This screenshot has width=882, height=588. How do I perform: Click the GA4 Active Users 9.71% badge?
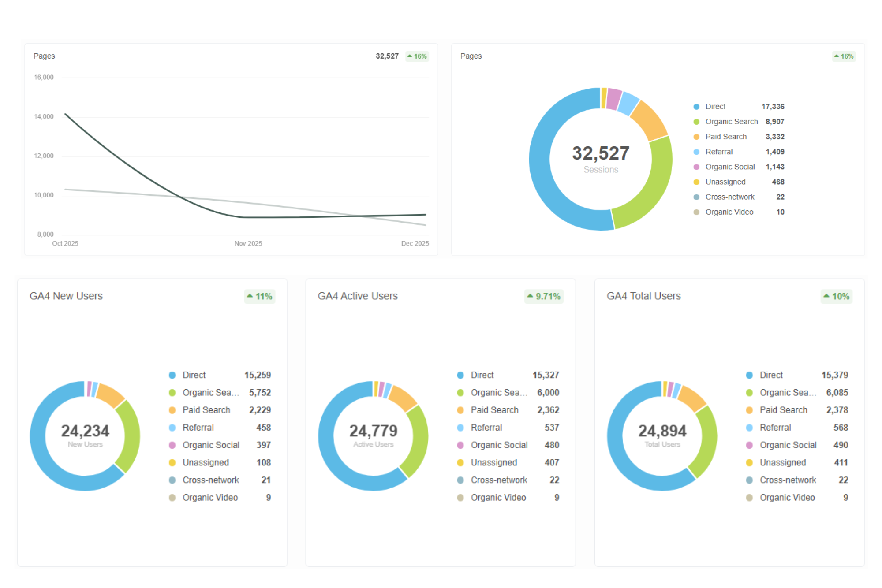point(544,297)
